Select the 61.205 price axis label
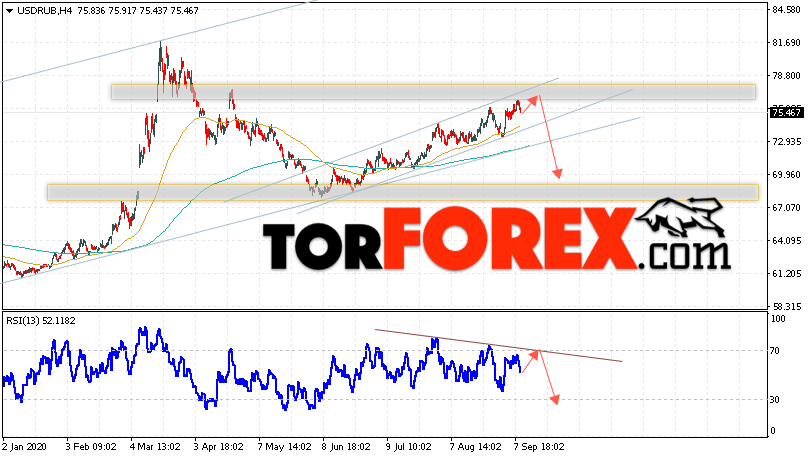Viewport: 808px width, 458px height. click(x=786, y=274)
